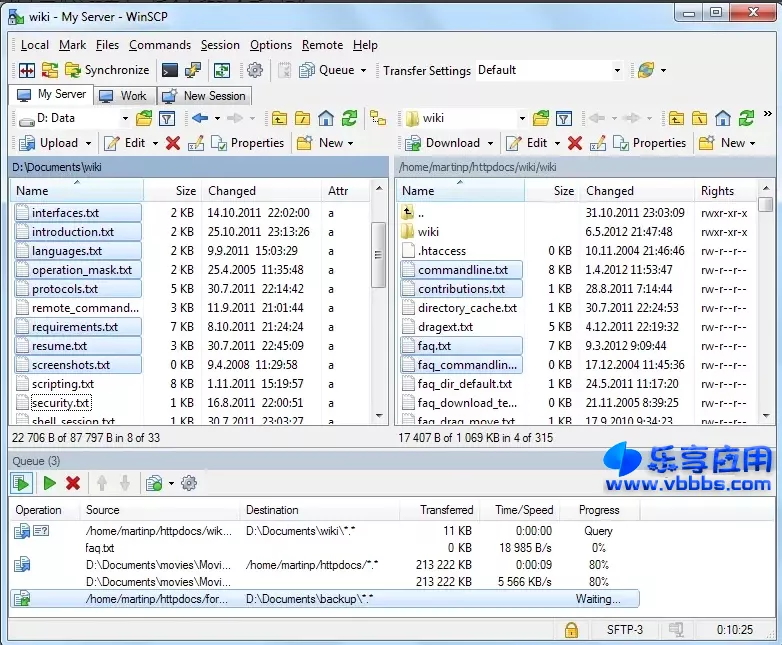Click the local Edit button
Image resolution: width=782 pixels, height=645 pixels.
(x=125, y=144)
